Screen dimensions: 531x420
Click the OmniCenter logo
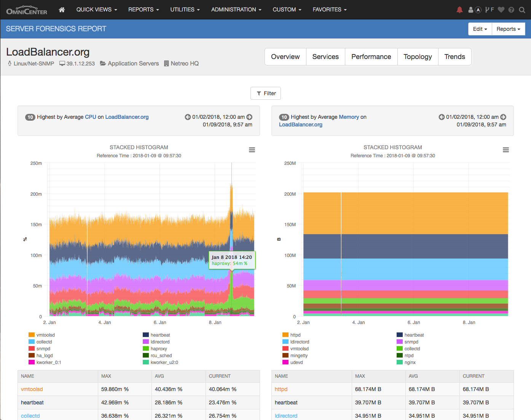pos(27,10)
